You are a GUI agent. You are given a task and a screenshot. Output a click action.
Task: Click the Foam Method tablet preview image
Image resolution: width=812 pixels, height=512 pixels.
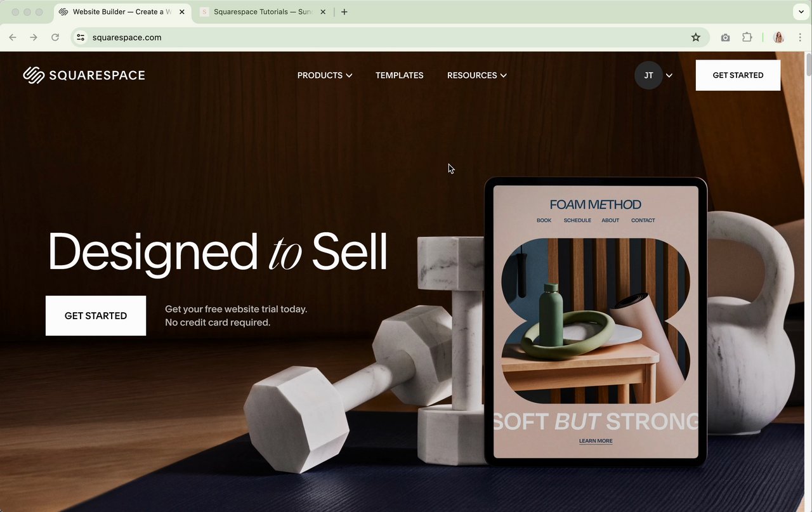pos(596,322)
